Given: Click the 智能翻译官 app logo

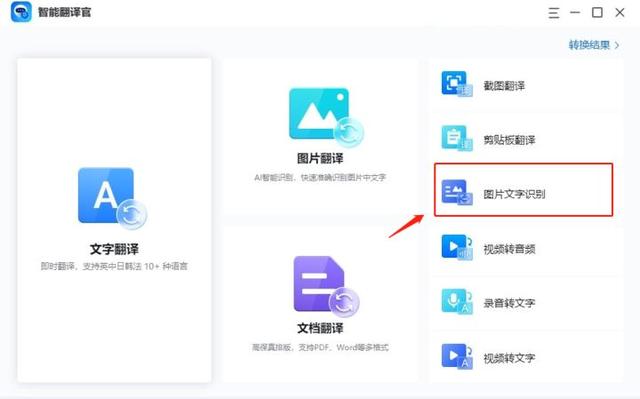Looking at the screenshot, I should point(21,12).
